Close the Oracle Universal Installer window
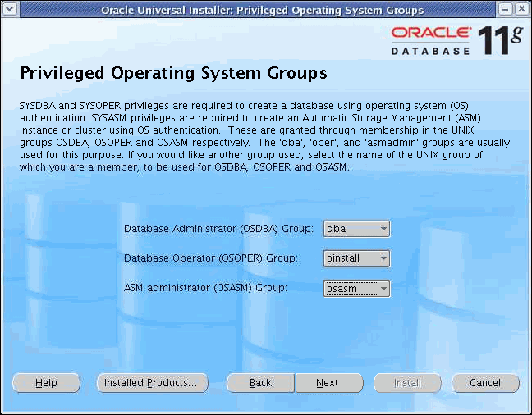The width and height of the screenshot is (532, 415). point(521,10)
